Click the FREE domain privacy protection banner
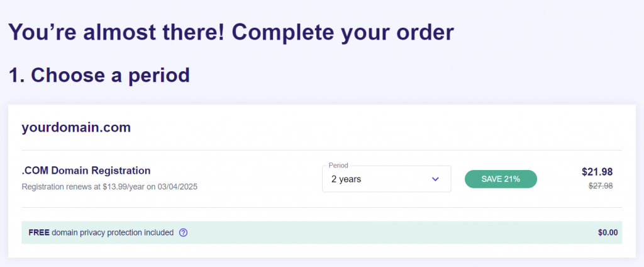The width and height of the screenshot is (644, 267). 321,232
